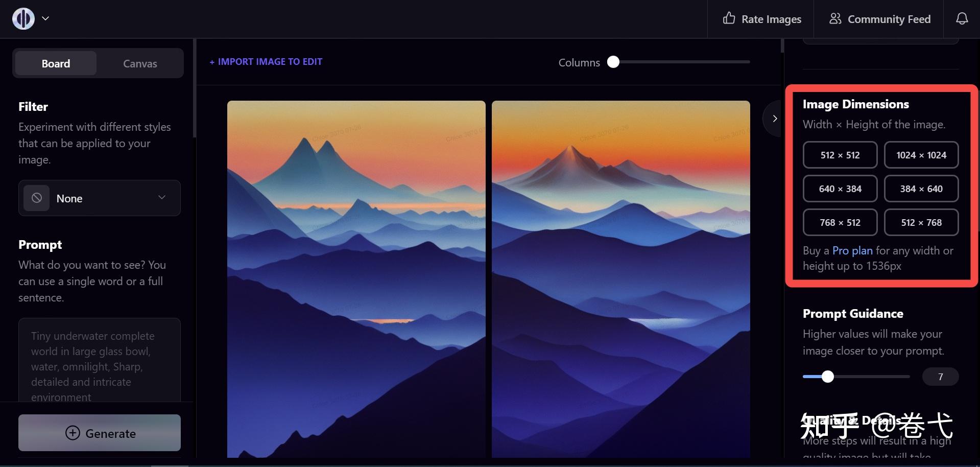Click Import Image to Edit
This screenshot has width=980, height=467.
[x=266, y=62]
